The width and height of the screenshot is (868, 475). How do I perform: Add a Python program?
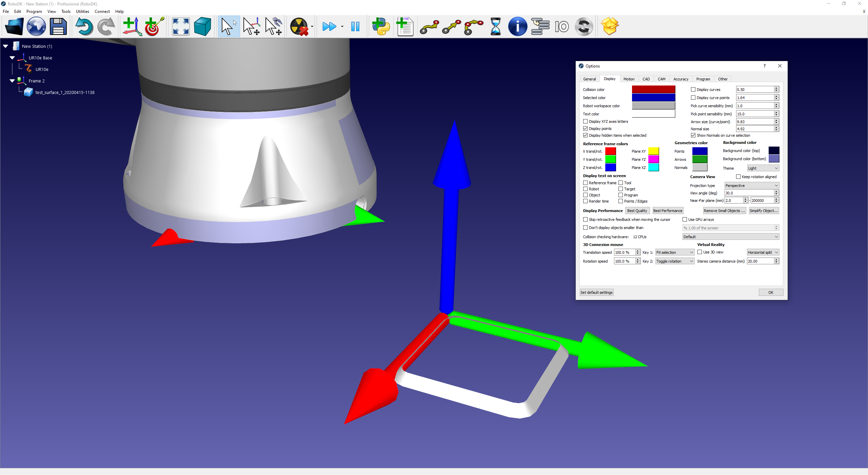(x=381, y=26)
